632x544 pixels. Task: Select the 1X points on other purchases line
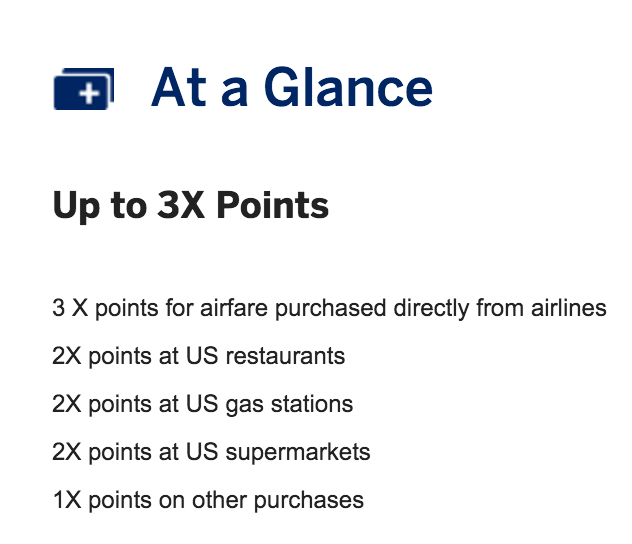point(208,500)
